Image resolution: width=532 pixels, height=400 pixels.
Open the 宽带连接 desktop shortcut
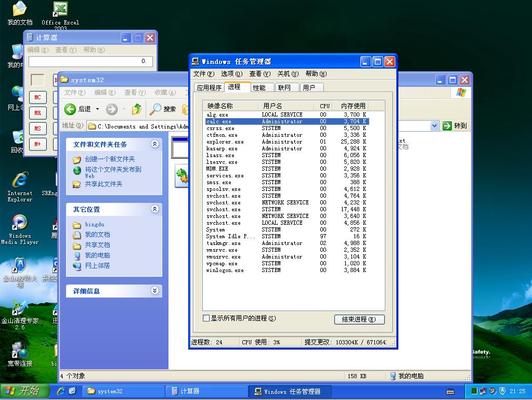click(20, 350)
